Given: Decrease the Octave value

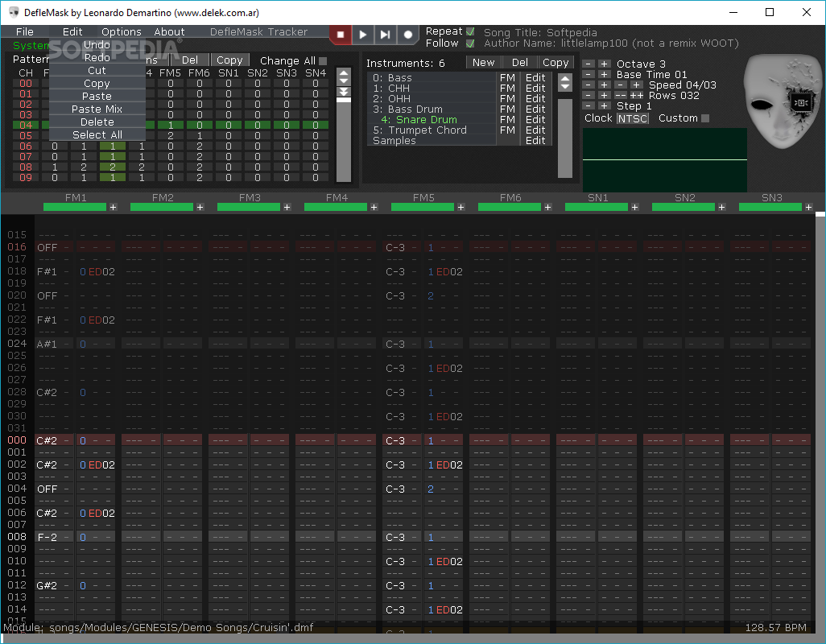Looking at the screenshot, I should point(589,64).
